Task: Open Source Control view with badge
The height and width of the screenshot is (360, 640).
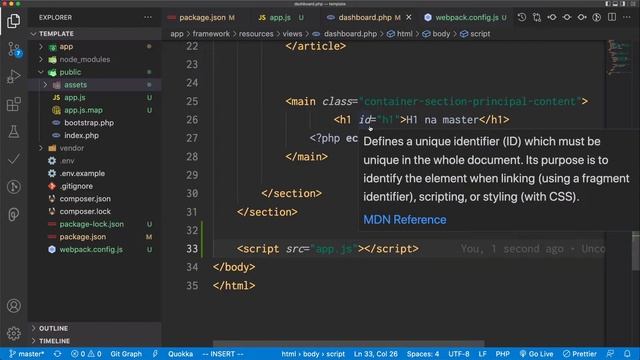Action: click(x=14, y=49)
